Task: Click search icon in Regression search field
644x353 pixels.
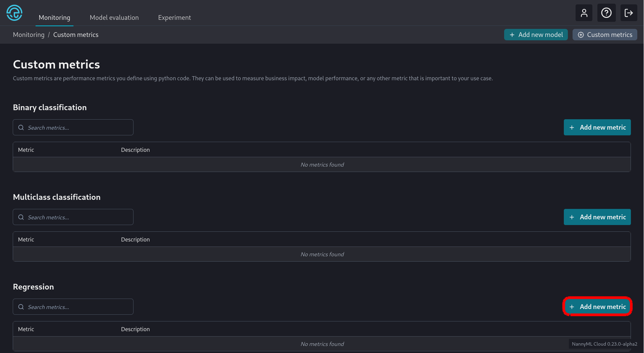Action: click(21, 307)
